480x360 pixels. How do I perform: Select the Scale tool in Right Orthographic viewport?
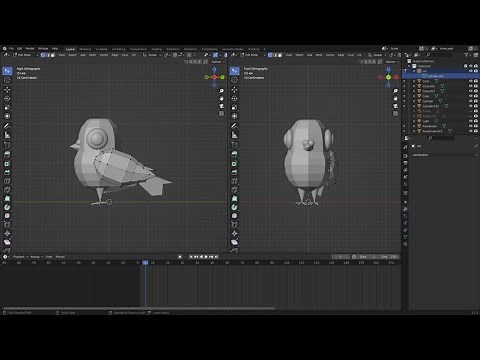7,107
